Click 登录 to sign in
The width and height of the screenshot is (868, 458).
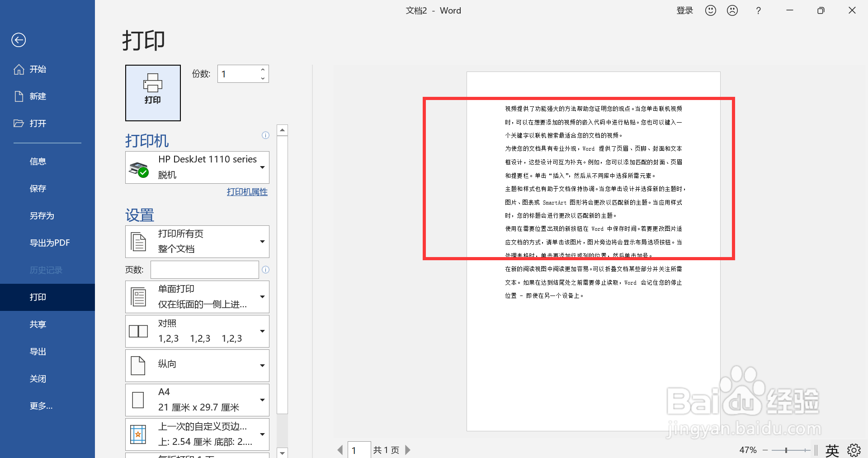(x=684, y=10)
